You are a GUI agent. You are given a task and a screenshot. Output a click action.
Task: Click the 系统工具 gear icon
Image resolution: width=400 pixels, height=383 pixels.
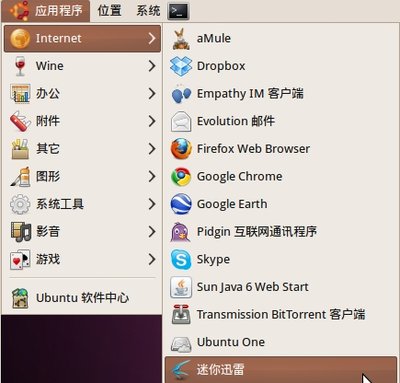(20, 204)
